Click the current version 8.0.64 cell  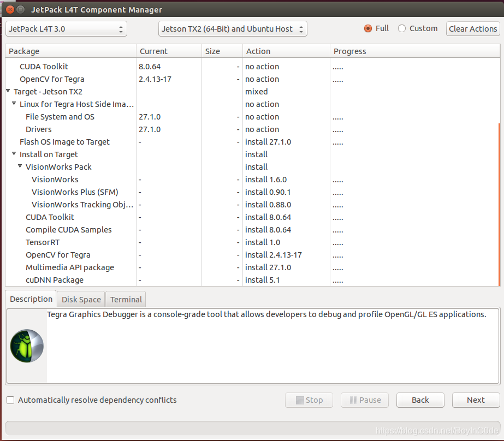(150, 67)
